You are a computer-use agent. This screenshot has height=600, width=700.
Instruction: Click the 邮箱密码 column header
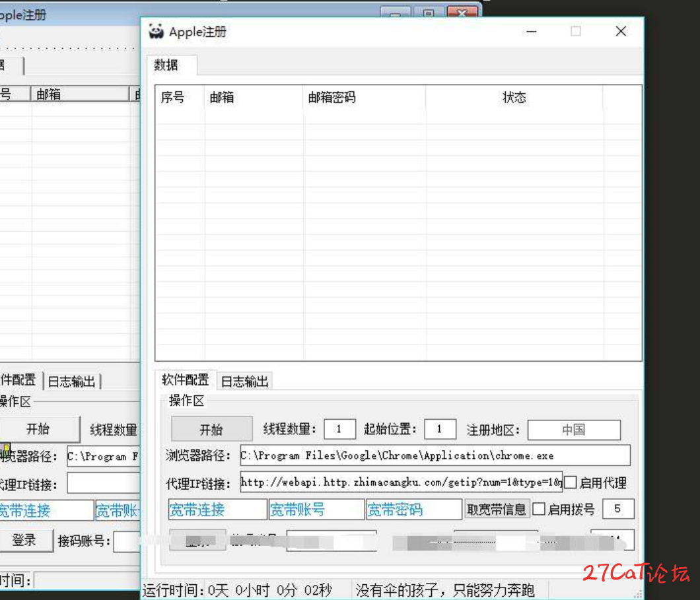[365, 97]
